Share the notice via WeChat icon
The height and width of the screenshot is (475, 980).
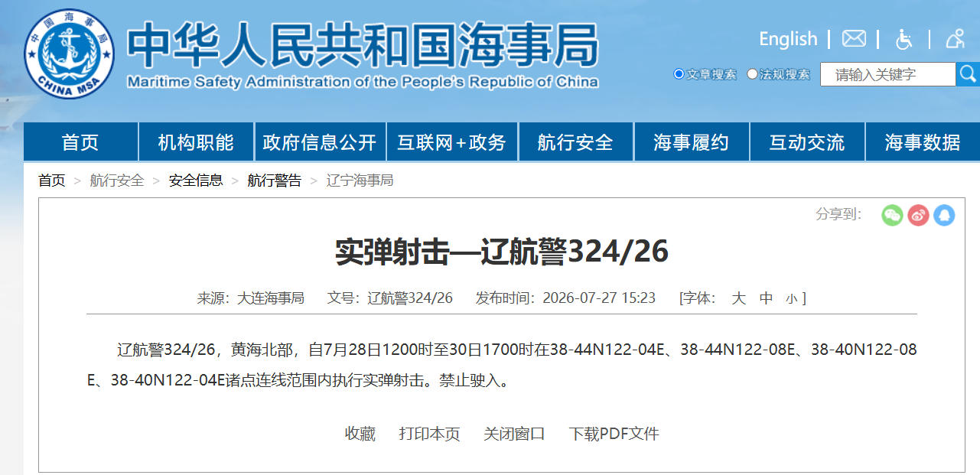[x=892, y=215]
